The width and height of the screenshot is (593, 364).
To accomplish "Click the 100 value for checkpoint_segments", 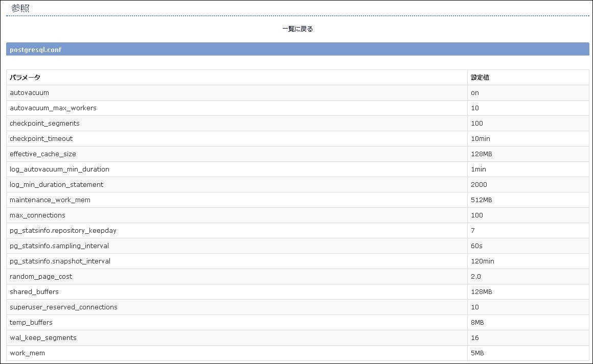I will pyautogui.click(x=477, y=124).
